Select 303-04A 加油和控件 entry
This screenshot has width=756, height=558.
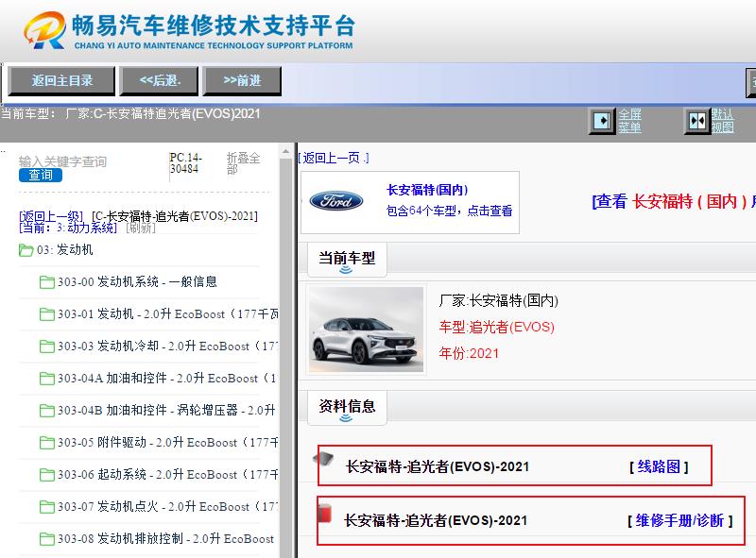point(168,379)
